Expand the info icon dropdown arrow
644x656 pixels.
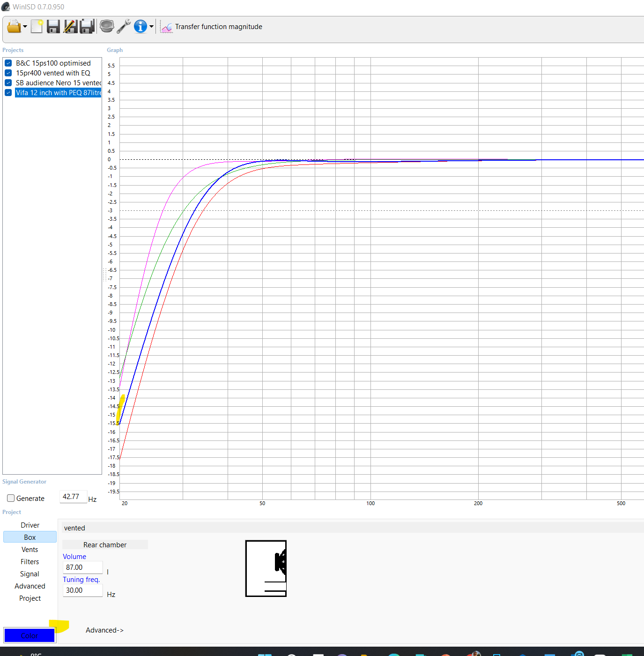(x=151, y=26)
